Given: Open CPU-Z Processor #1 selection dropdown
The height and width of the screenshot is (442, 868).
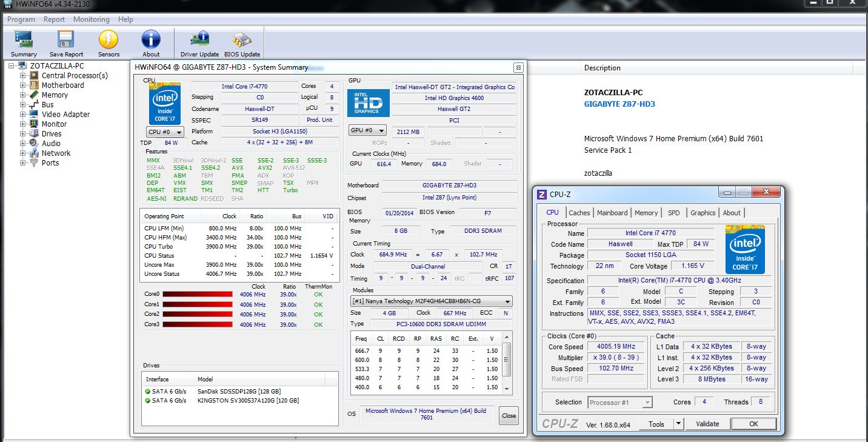Looking at the screenshot, I should pyautogui.click(x=620, y=402).
